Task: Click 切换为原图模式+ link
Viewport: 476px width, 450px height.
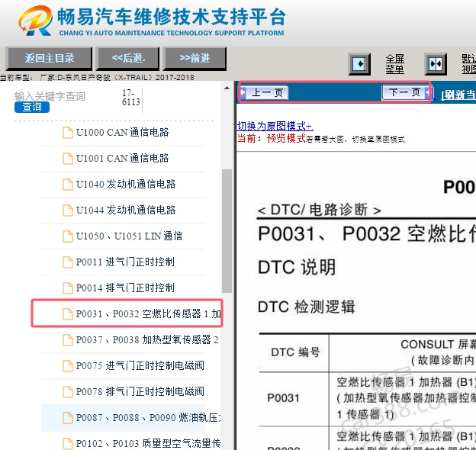Action: 275,126
